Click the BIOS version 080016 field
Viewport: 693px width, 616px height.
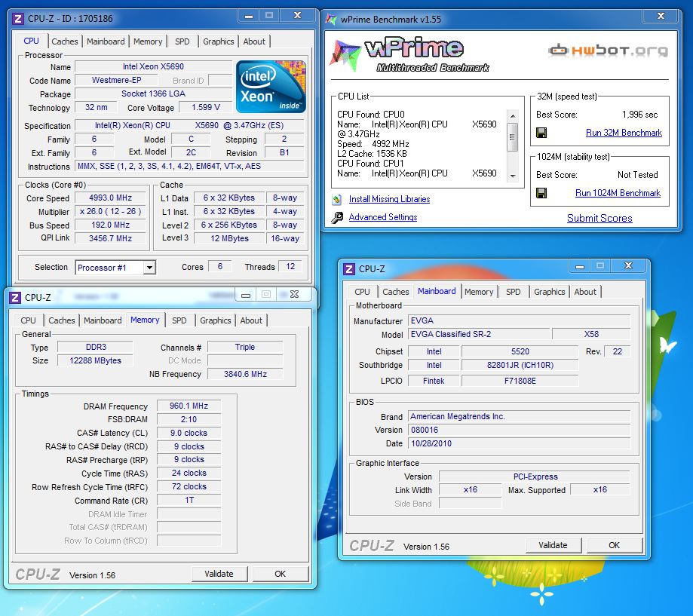point(519,430)
